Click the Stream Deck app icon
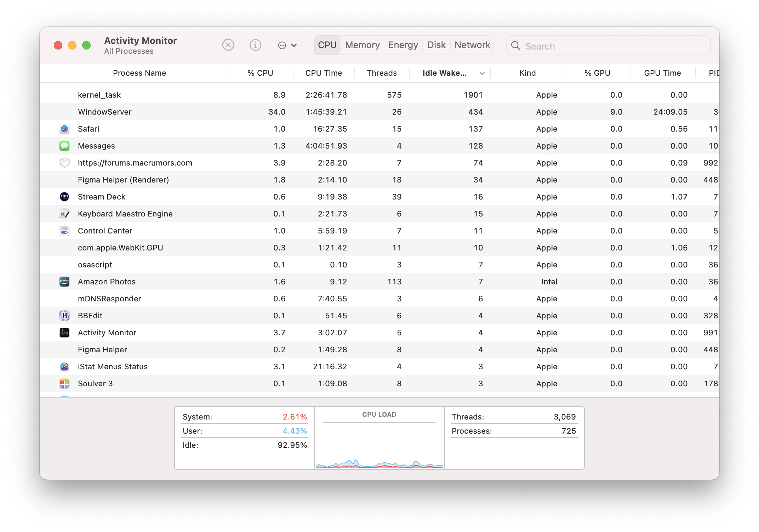Viewport: 759px width, 532px height. point(64,197)
